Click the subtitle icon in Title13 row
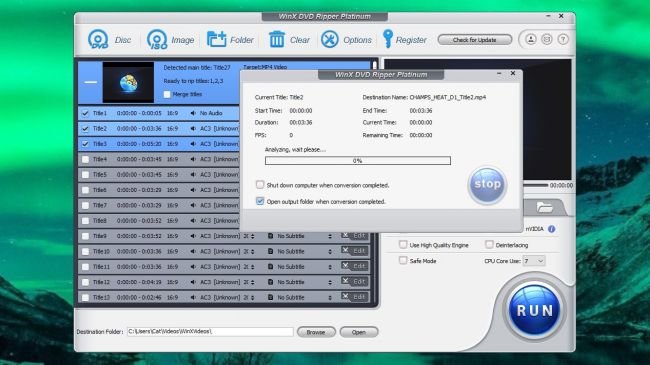The width and height of the screenshot is (650, 365). [270, 297]
